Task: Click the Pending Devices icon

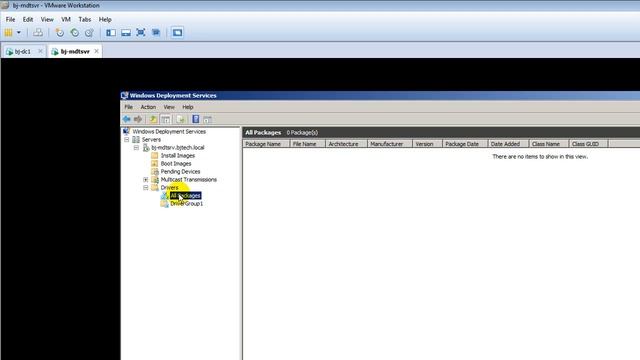Action: 155,171
